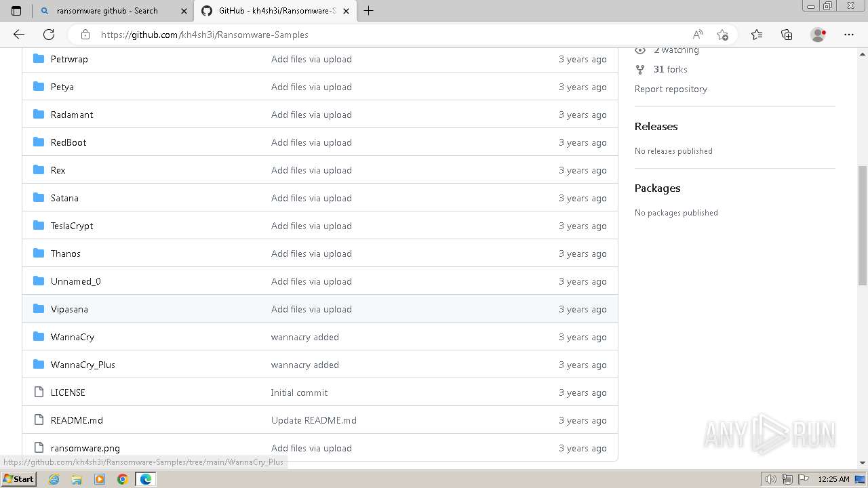
Task: Open the TeslaCrypt folder icon
Action: point(39,226)
